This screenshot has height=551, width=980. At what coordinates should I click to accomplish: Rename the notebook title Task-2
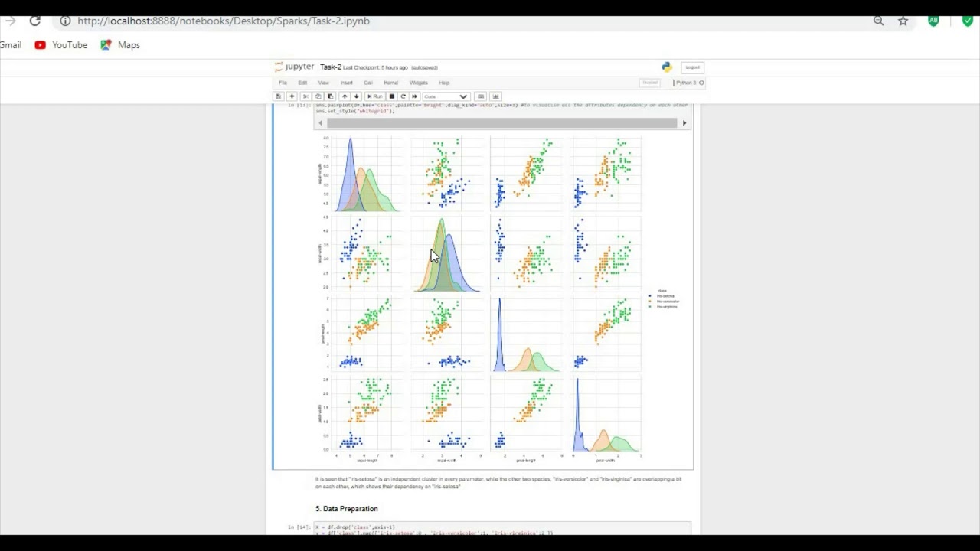(331, 67)
